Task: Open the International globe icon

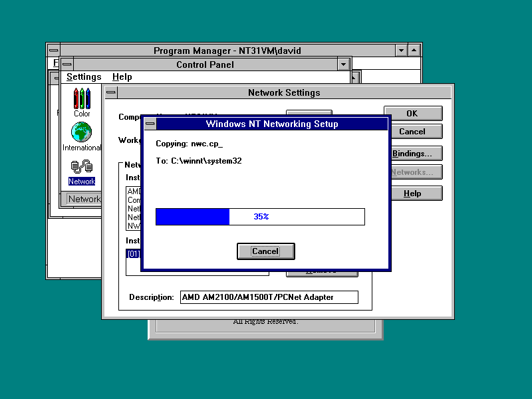Action: click(x=82, y=136)
